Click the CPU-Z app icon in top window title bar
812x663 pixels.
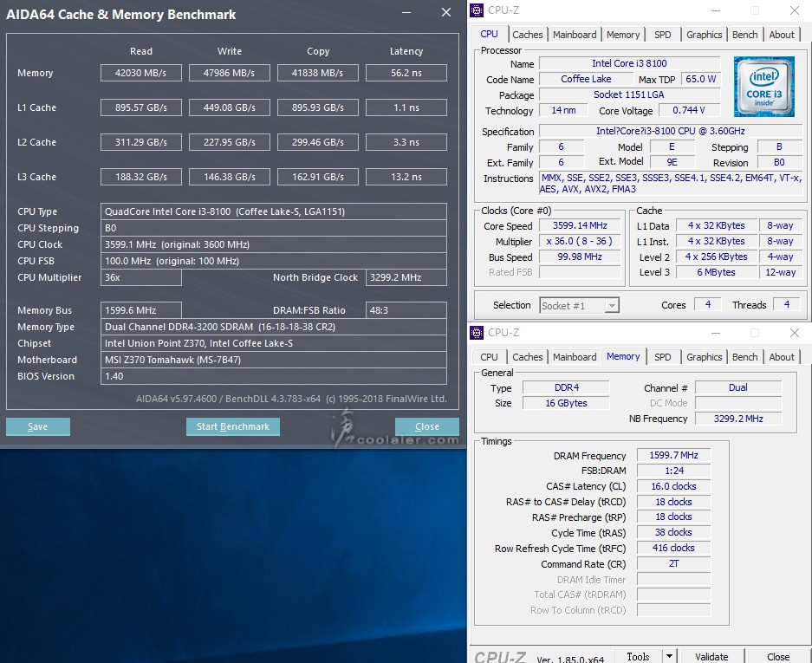point(477,10)
